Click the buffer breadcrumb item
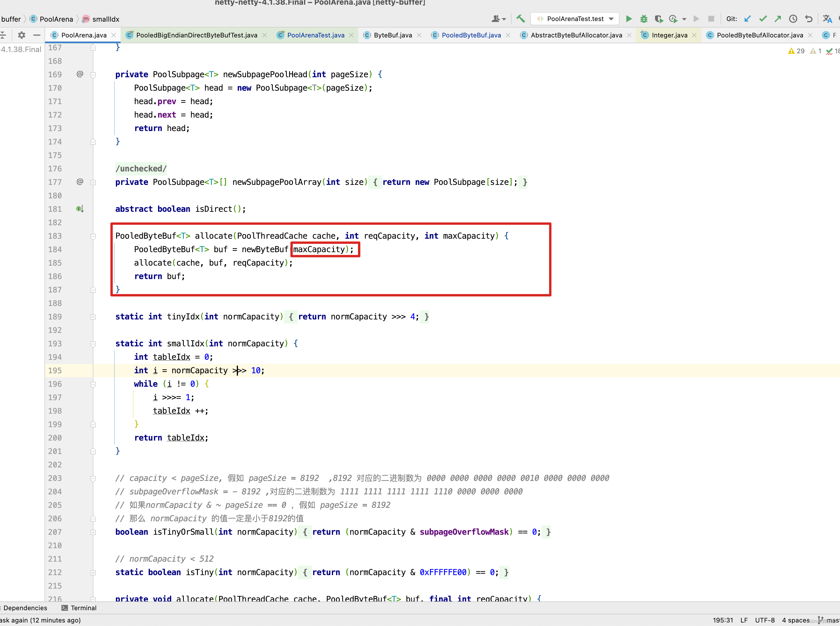 (11, 19)
